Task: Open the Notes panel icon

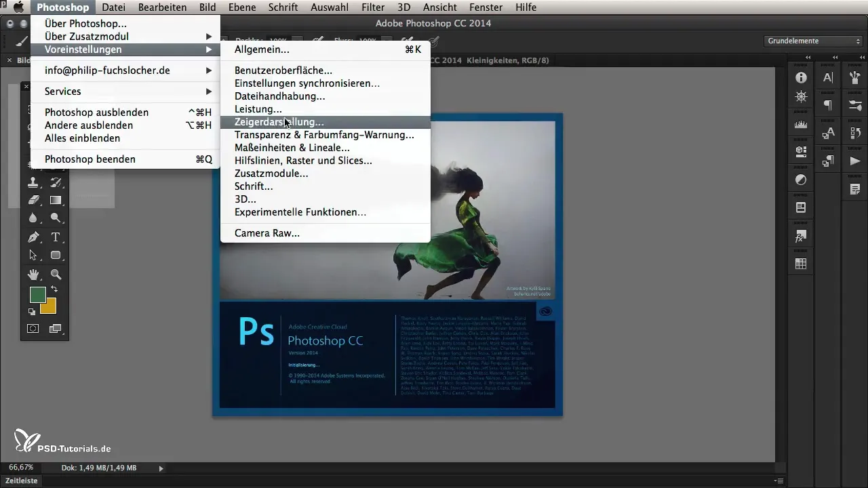Action: tap(855, 188)
